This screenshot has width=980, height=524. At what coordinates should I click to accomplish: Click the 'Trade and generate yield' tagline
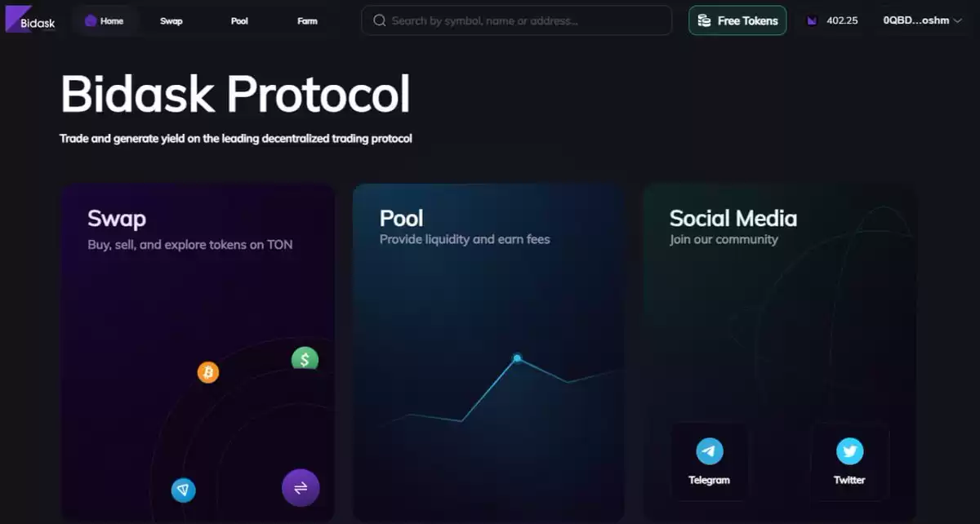tap(236, 139)
